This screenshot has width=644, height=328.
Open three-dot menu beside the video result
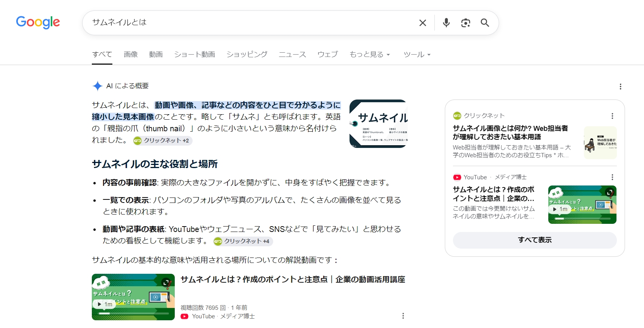[x=403, y=316]
